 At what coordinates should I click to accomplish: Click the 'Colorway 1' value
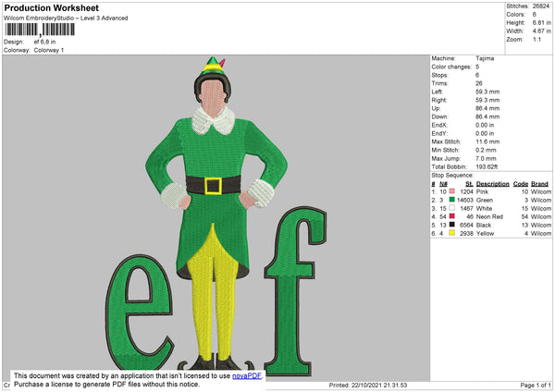49,50
